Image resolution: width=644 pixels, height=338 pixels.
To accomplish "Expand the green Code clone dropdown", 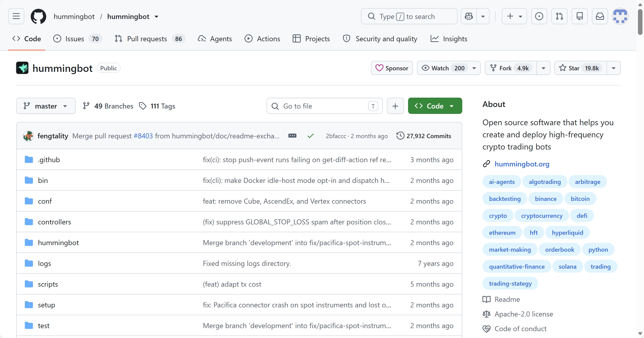I will pos(435,106).
